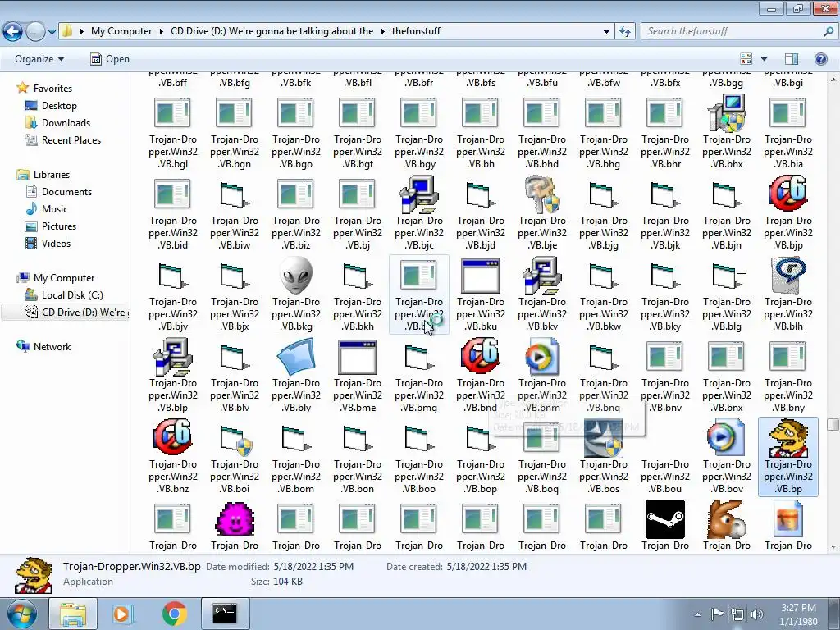Expand breadcrumb arrow after My Computer
Viewport: 840px width, 630px height.
click(x=161, y=32)
